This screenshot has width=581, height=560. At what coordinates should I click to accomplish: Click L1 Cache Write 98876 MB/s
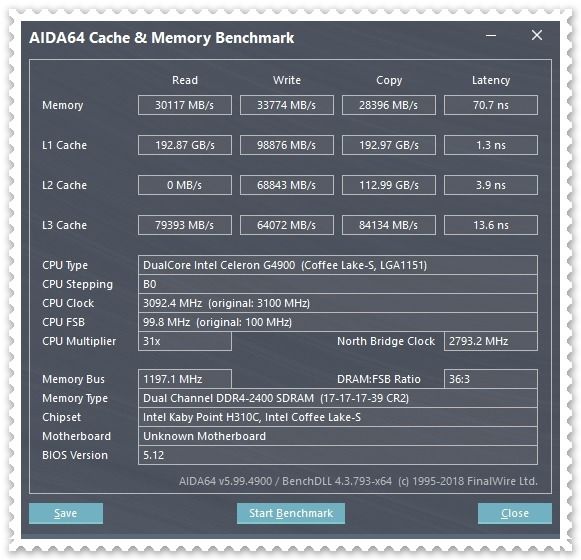287,145
